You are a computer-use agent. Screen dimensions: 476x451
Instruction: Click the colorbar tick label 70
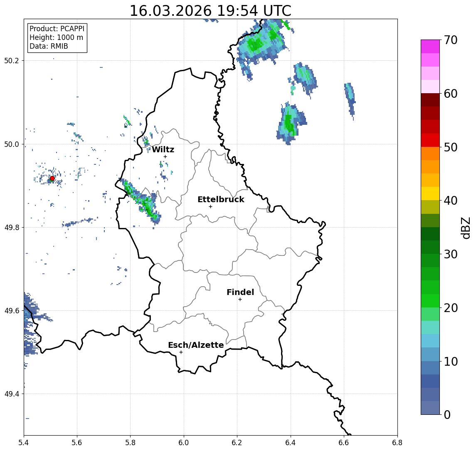[x=451, y=40]
